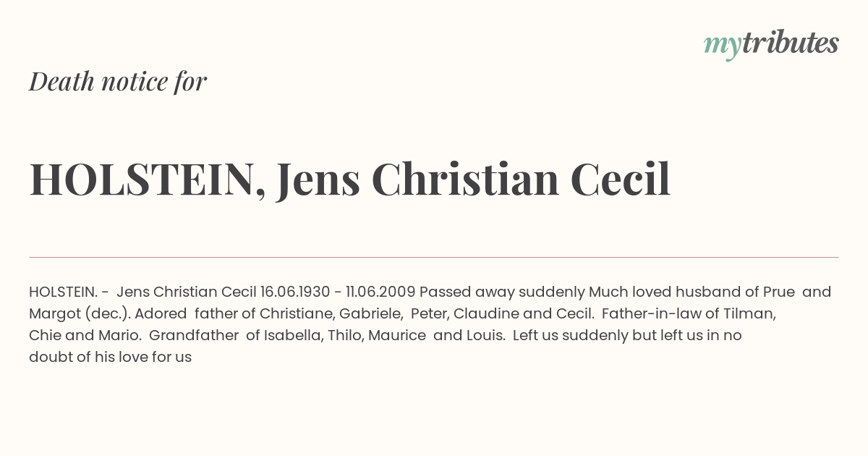Click 'Margot (dec.)' in the text
Image resolution: width=868 pixels, height=456 pixels.
[x=80, y=314]
